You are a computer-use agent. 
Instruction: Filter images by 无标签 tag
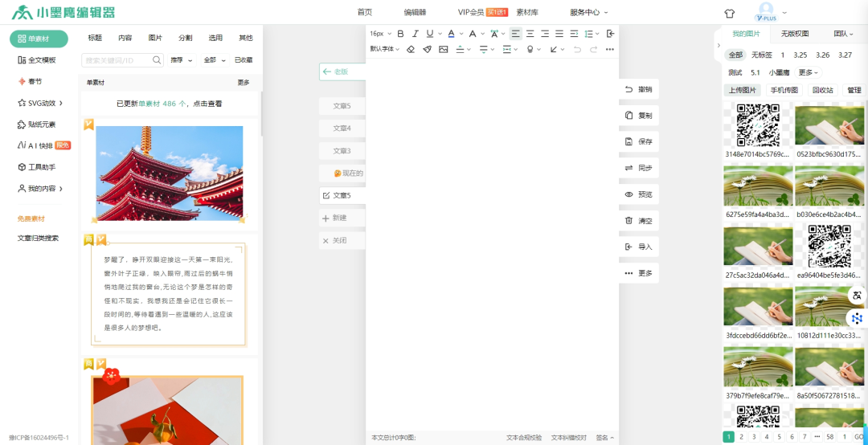762,55
